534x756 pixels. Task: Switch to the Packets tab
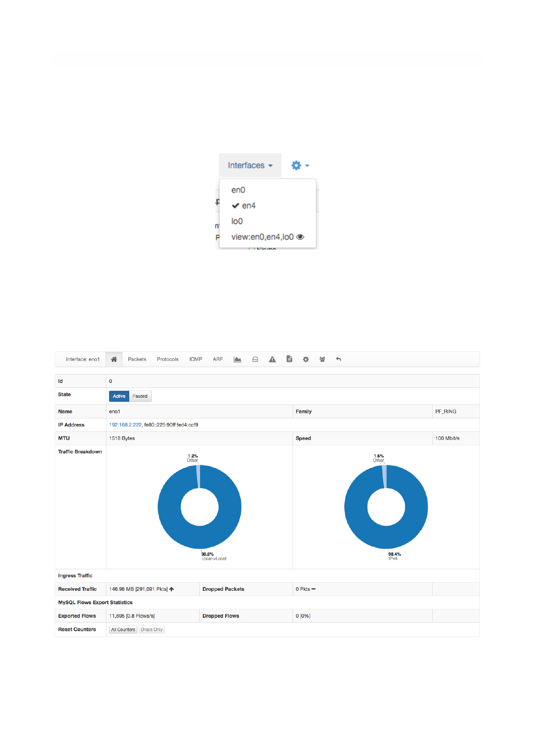click(137, 359)
